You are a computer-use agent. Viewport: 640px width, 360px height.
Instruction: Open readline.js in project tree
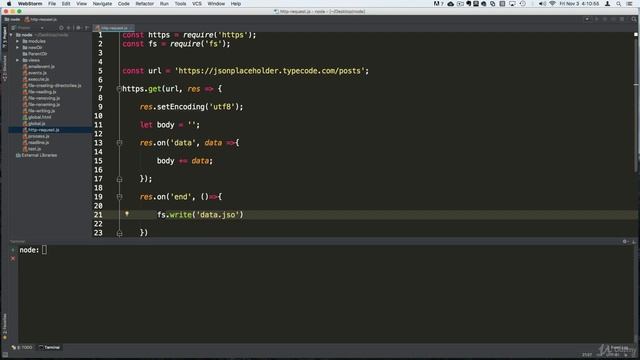pos(36,142)
